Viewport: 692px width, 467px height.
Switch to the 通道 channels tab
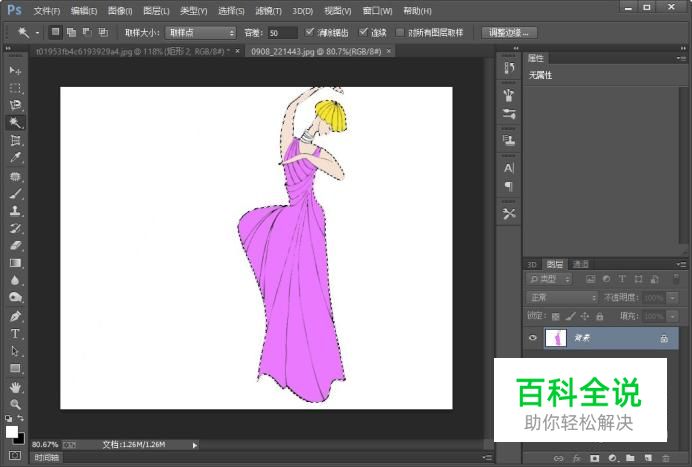(580, 264)
